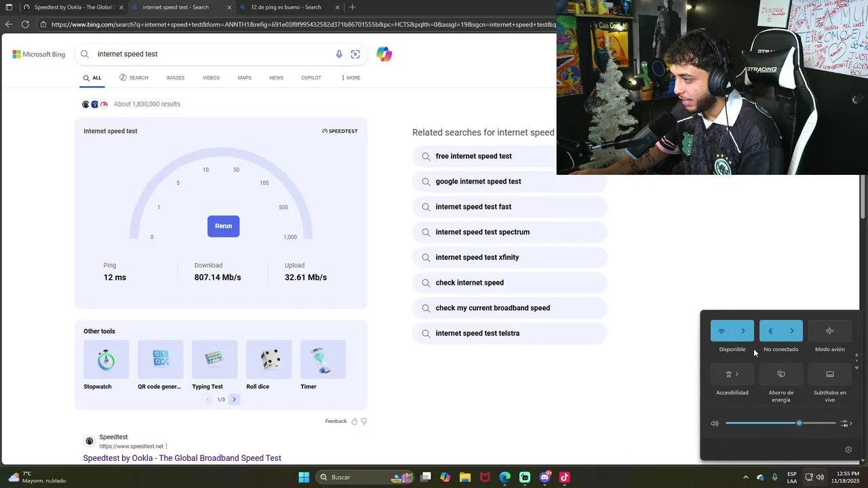Open settings gear in quick settings panel
Screen dimensions: 868x488
(x=848, y=449)
